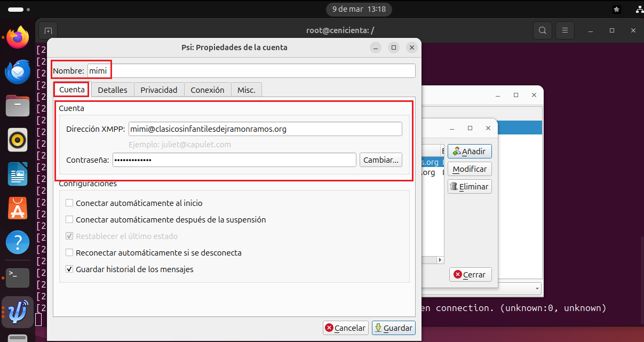Image resolution: width=644 pixels, height=342 pixels.
Task: Open the Rhythmbox music player icon
Action: coord(17,140)
